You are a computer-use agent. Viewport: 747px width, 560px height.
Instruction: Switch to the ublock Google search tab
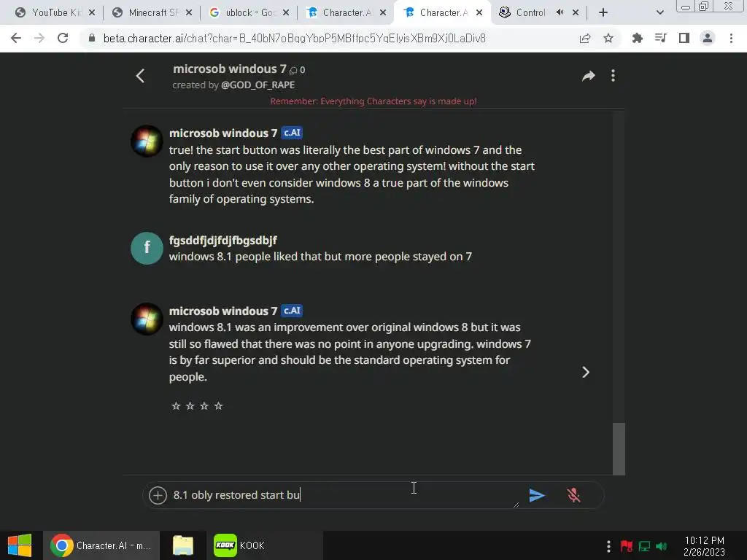pyautogui.click(x=249, y=13)
